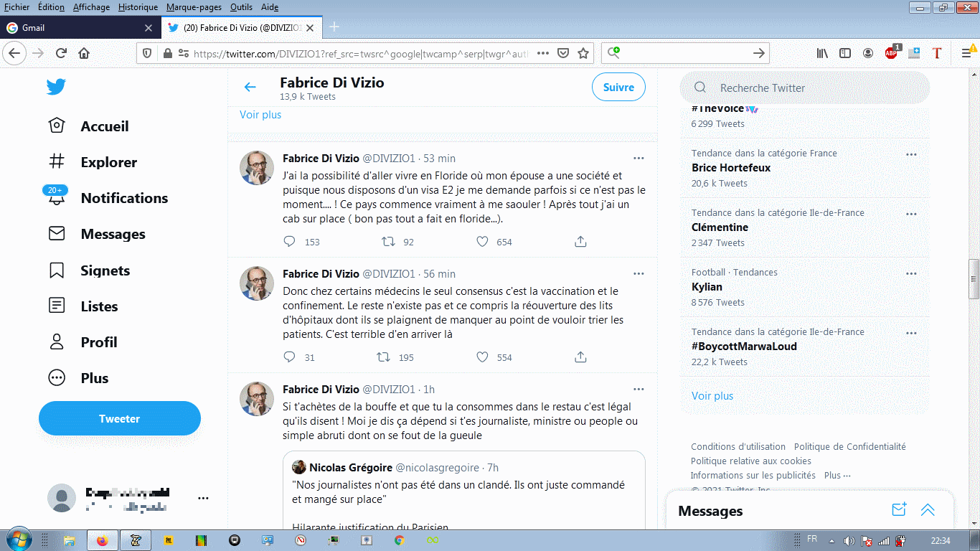This screenshot has width=980, height=551.
Task: Click the volume icon in the system tray
Action: tap(849, 541)
